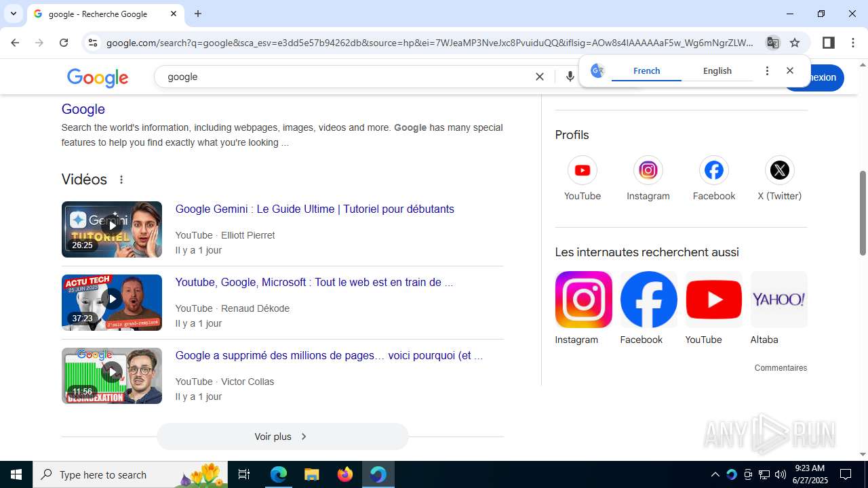Screen dimensions: 868x488
Task: Open the Instagram profile icon under Profils
Action: (x=648, y=170)
